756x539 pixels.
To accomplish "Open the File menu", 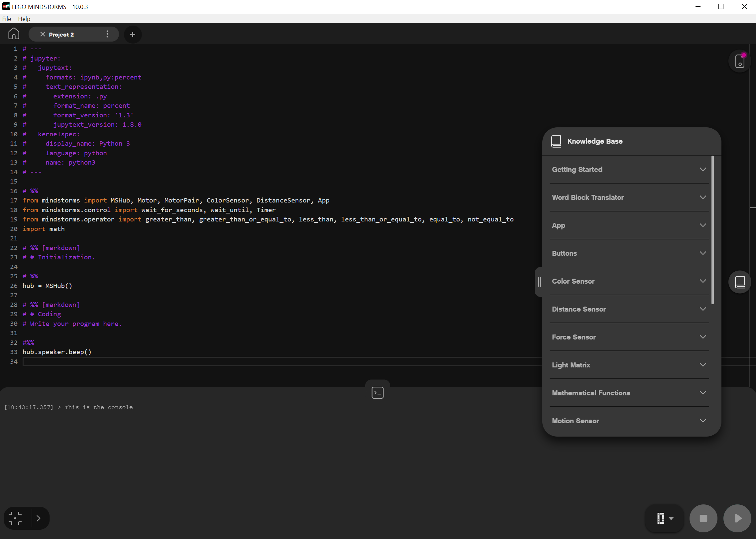I will [x=7, y=19].
